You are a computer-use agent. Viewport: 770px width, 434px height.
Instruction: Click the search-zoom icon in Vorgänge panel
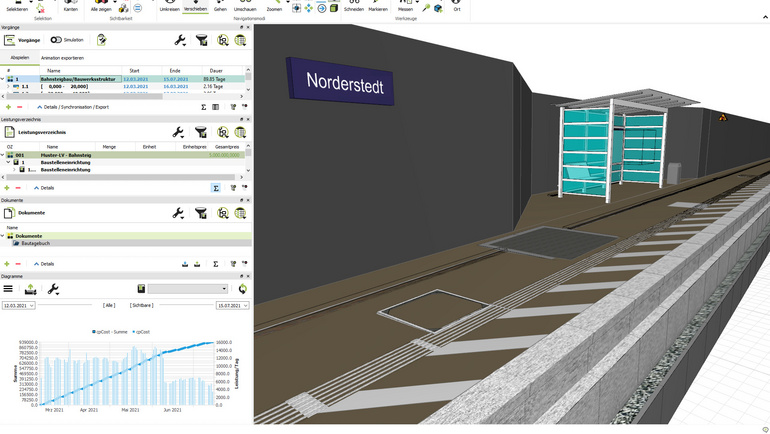[x=222, y=40]
